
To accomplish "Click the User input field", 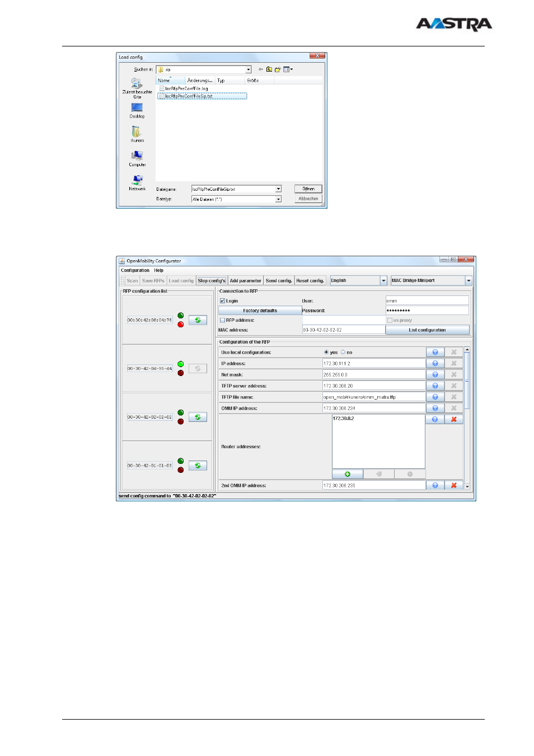I will click(x=427, y=300).
